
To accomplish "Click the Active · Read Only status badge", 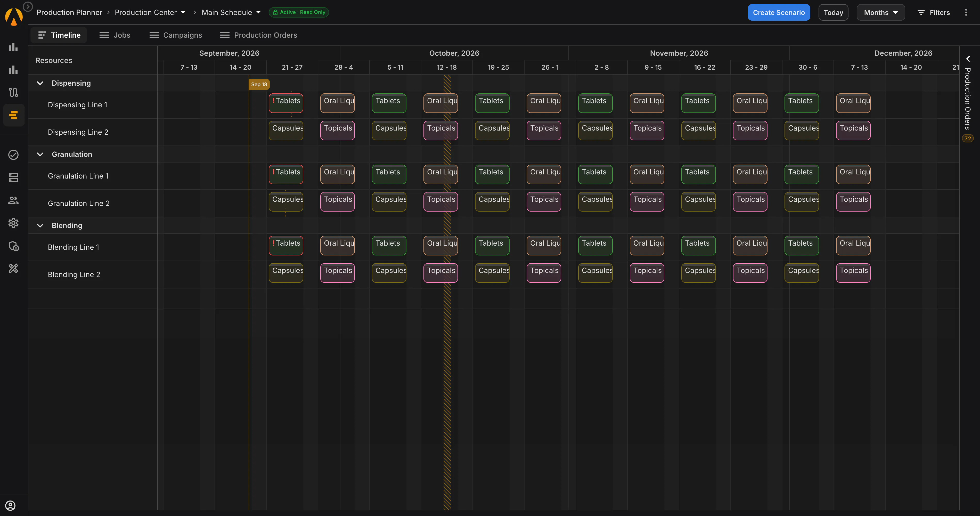I will (x=299, y=12).
